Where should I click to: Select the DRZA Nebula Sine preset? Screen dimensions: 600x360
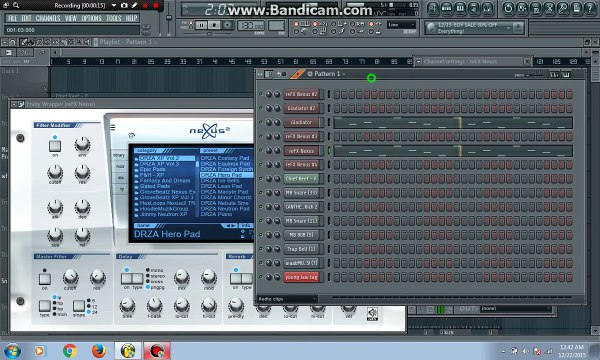tap(225, 203)
